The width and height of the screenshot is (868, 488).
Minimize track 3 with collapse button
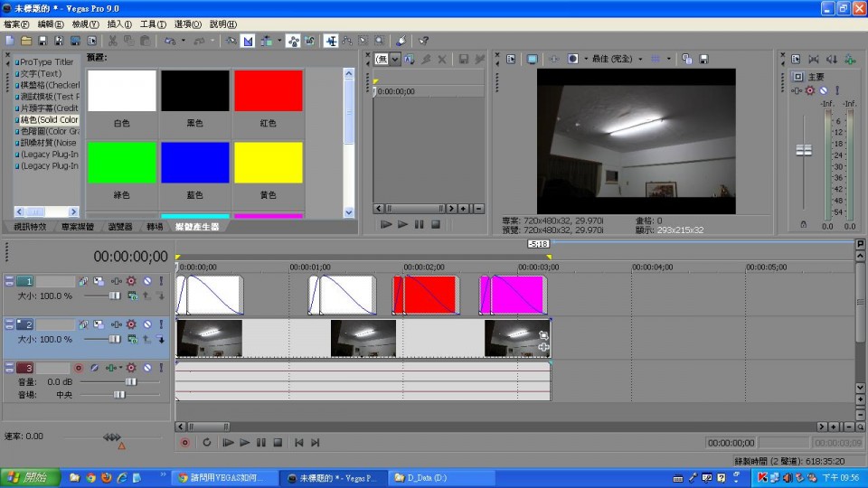[9, 368]
